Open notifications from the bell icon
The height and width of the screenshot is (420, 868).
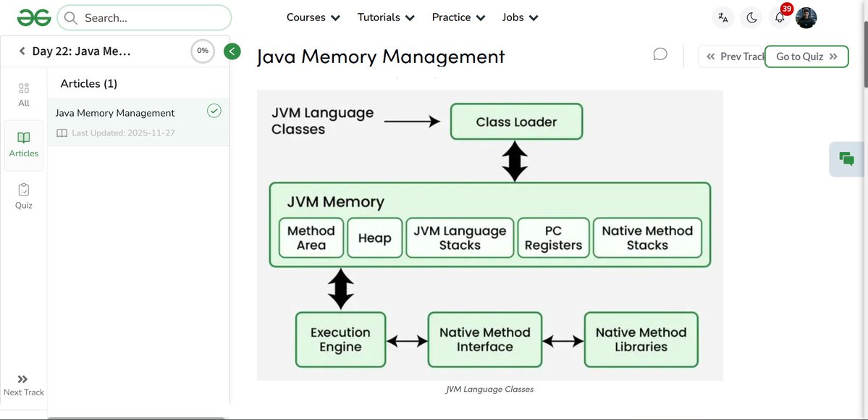coord(778,17)
